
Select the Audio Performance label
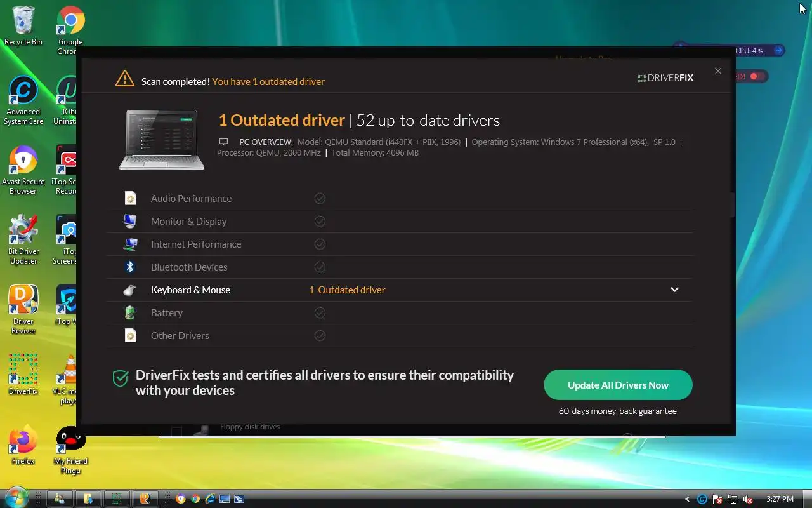click(191, 199)
